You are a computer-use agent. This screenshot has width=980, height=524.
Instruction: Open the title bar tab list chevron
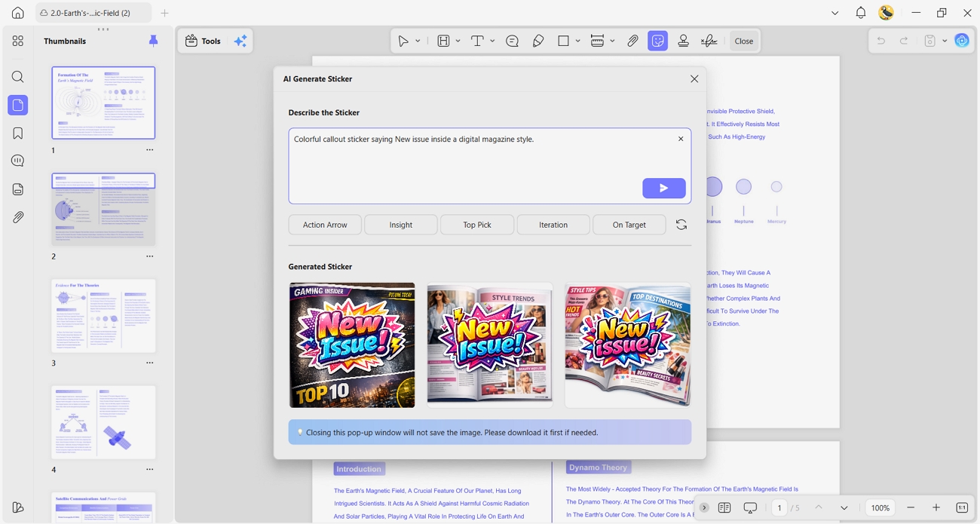tap(835, 13)
